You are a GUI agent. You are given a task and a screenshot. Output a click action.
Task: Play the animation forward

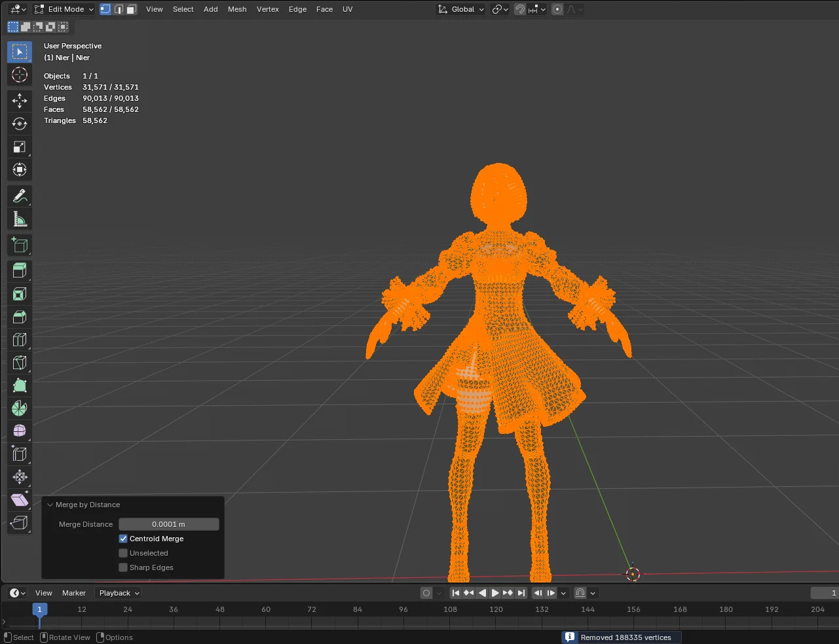pyautogui.click(x=495, y=593)
